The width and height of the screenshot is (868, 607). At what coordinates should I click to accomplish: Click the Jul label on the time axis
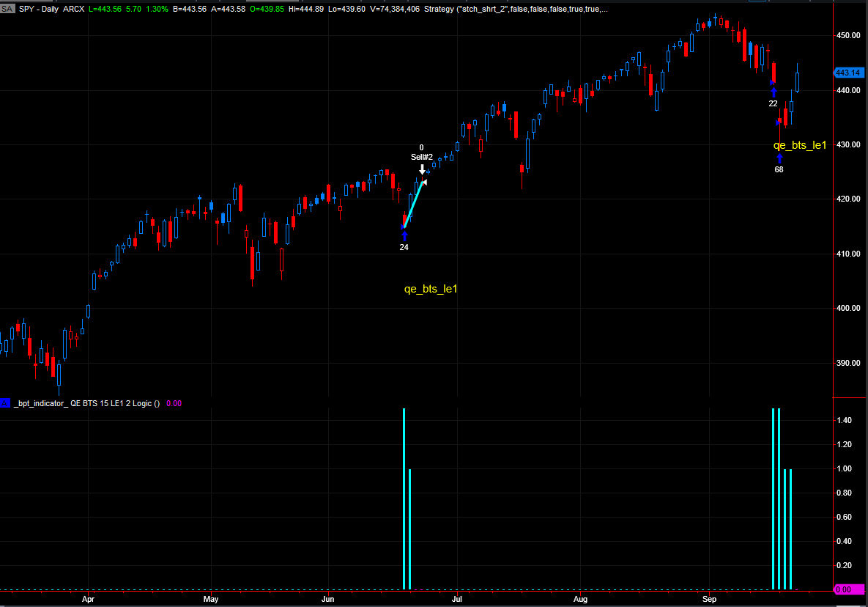pos(456,599)
